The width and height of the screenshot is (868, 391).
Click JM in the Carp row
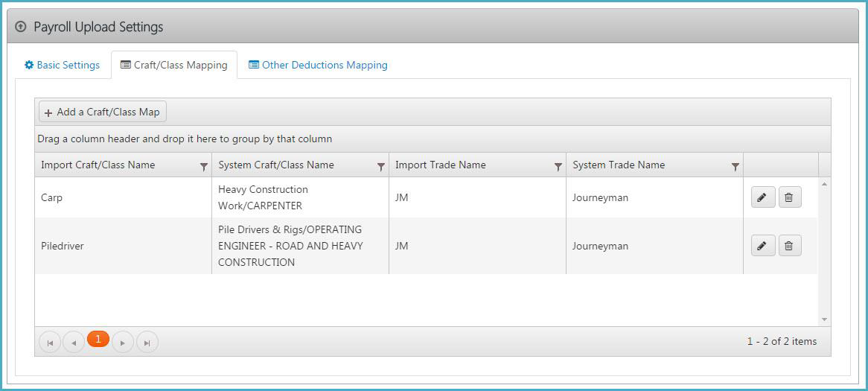478,197
